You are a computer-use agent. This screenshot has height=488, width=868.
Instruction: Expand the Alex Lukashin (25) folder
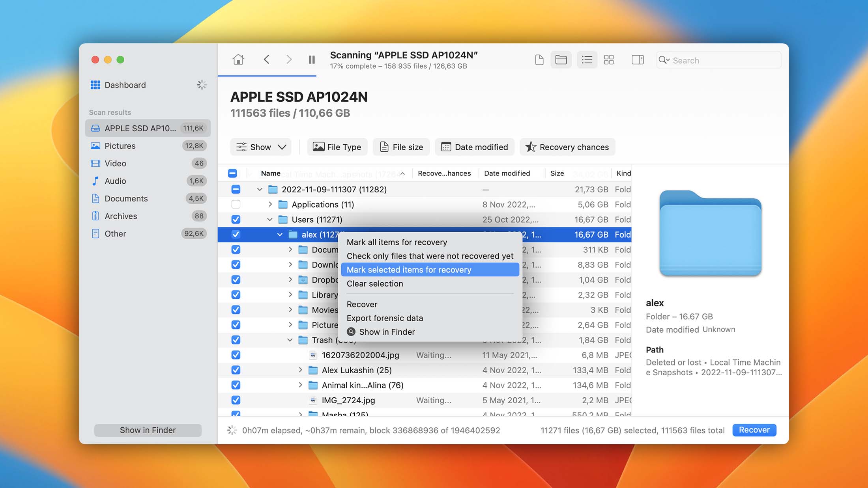coord(300,370)
